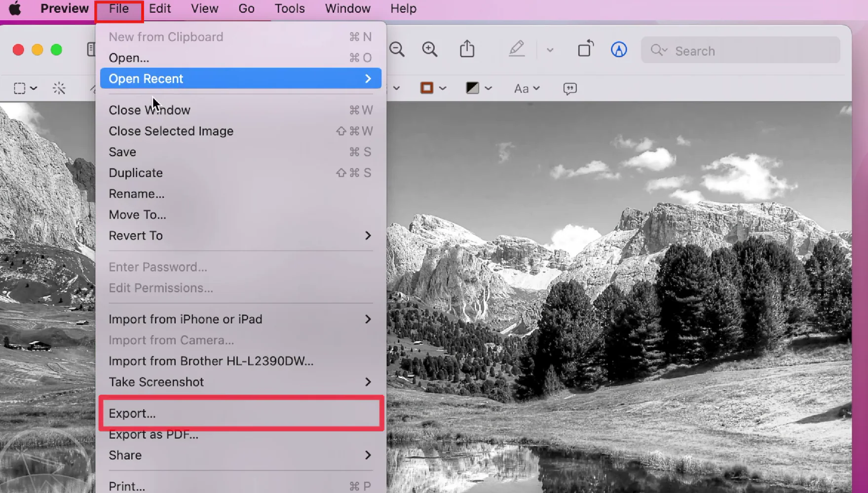Open the Preview app menu
Screen dimensions: 868x493
(65, 8)
